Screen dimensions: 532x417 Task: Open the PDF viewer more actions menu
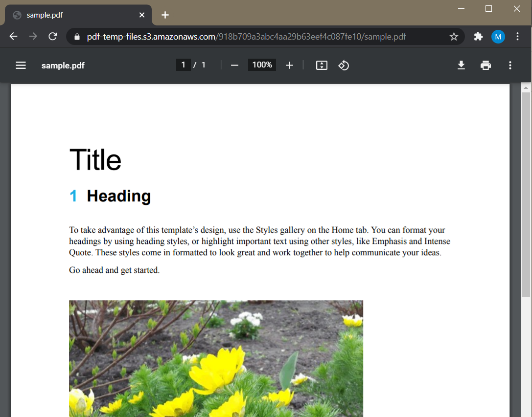tap(510, 65)
